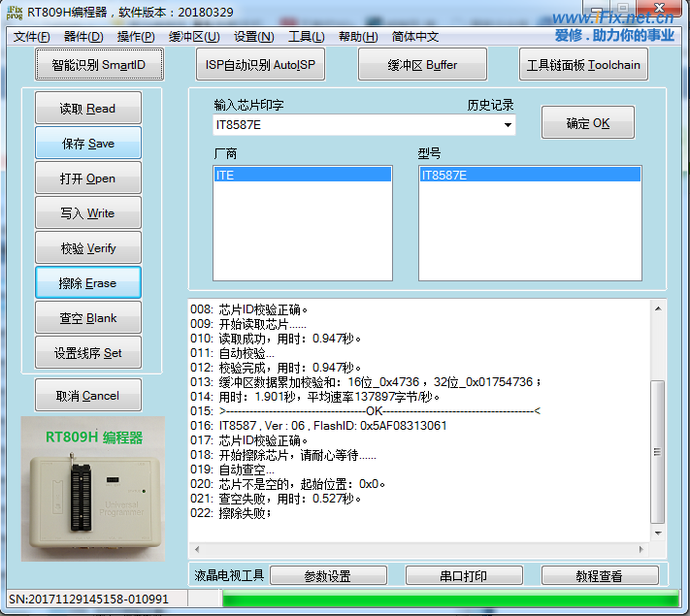Click log line 022: 擦除失败
Viewport: 690px width, 616px height.
(231, 513)
